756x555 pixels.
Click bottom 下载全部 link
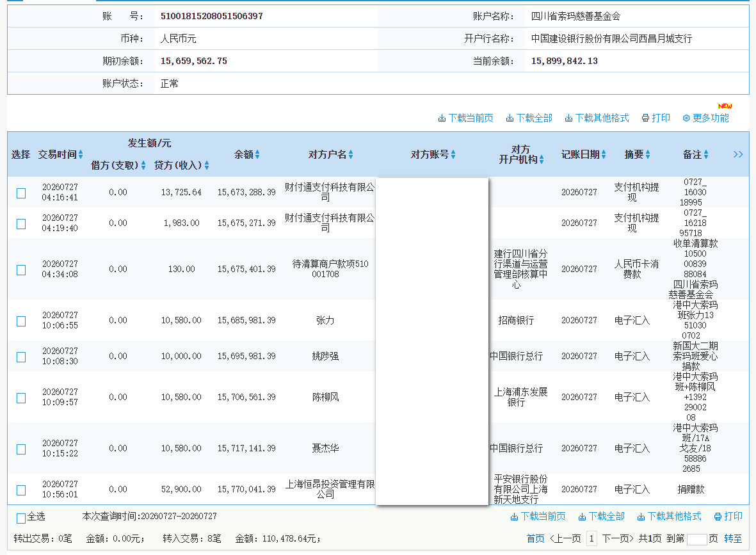point(601,517)
